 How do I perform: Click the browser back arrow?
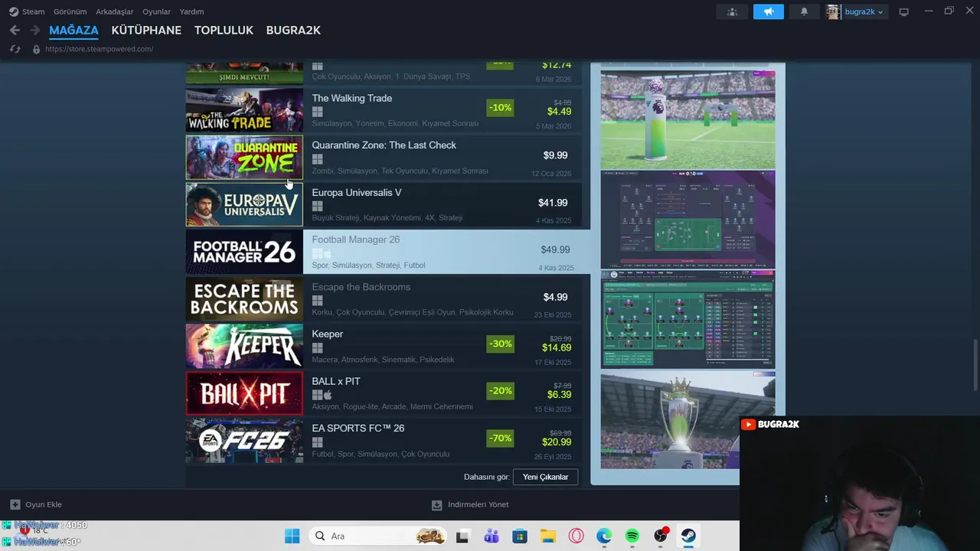pyautogui.click(x=15, y=30)
